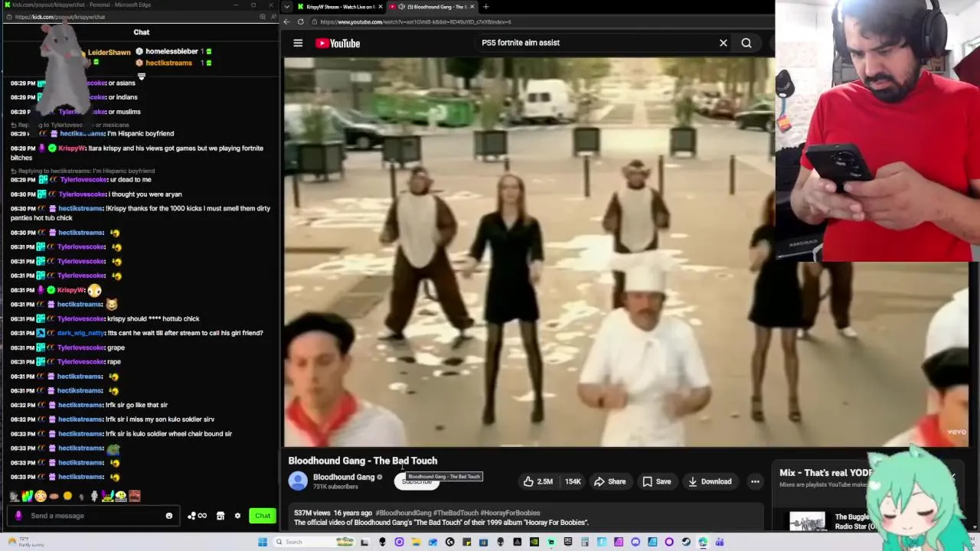This screenshot has width=980, height=551.
Task: Click dark_wig_natty username in chat
Action: tap(80, 333)
